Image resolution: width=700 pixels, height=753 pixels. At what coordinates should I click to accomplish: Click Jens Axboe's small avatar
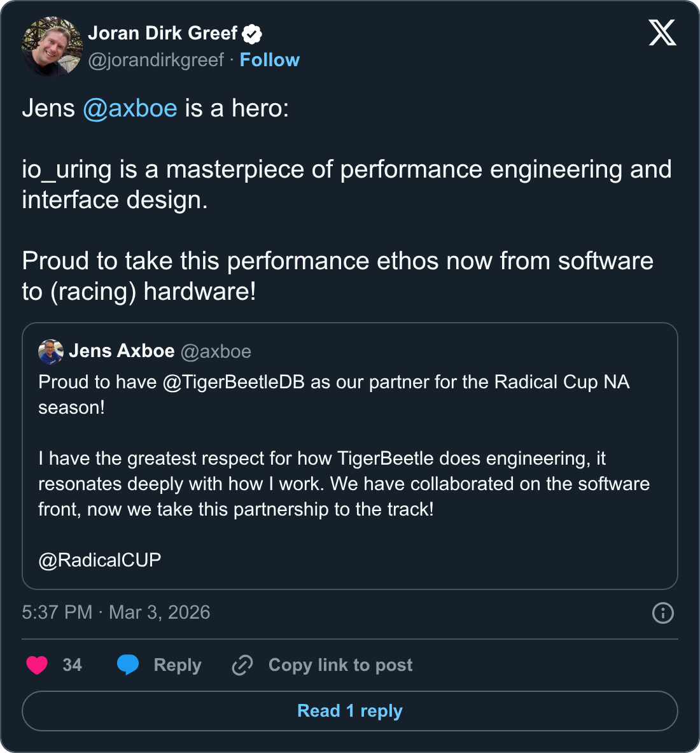pos(51,351)
